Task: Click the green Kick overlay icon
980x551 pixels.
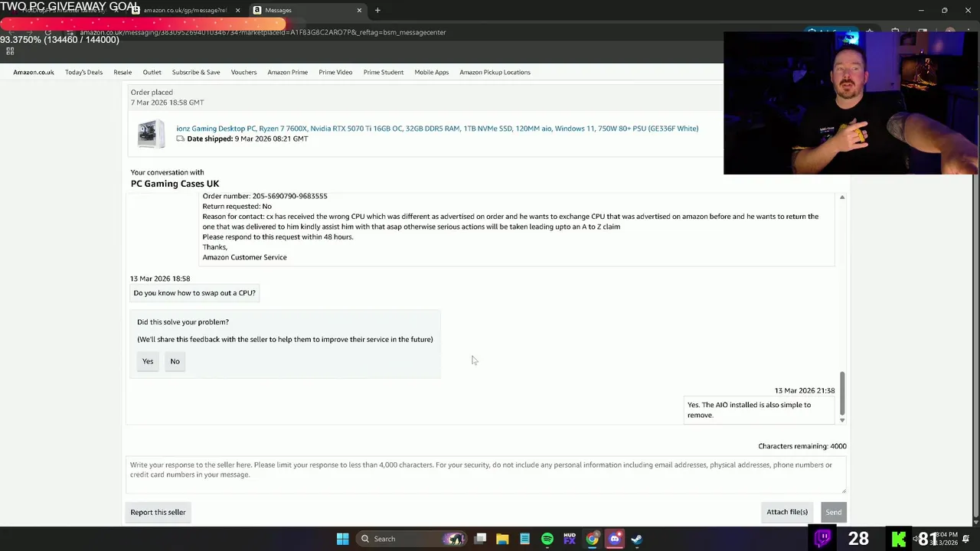Action: (x=899, y=539)
